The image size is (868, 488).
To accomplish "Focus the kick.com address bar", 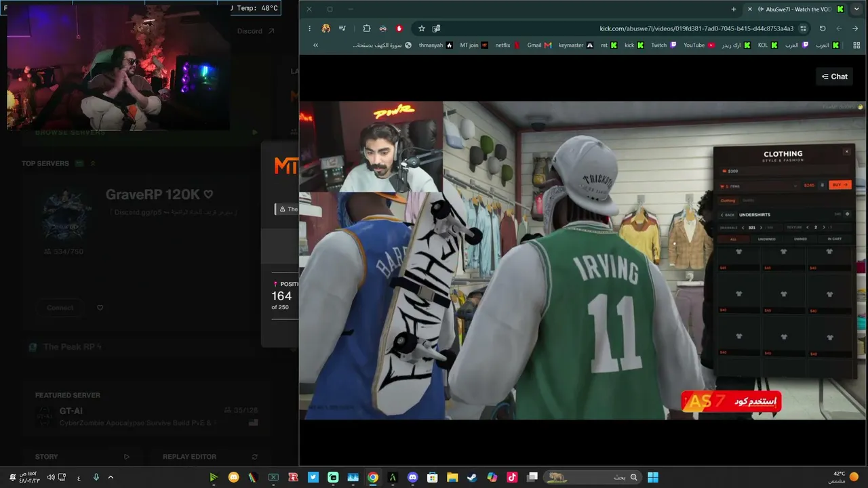I will [x=696, y=28].
